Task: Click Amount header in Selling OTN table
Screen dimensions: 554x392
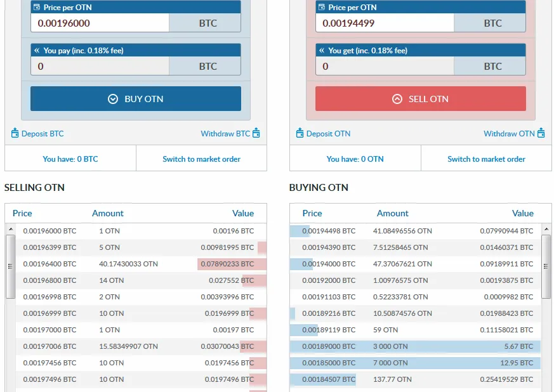Action: point(108,213)
